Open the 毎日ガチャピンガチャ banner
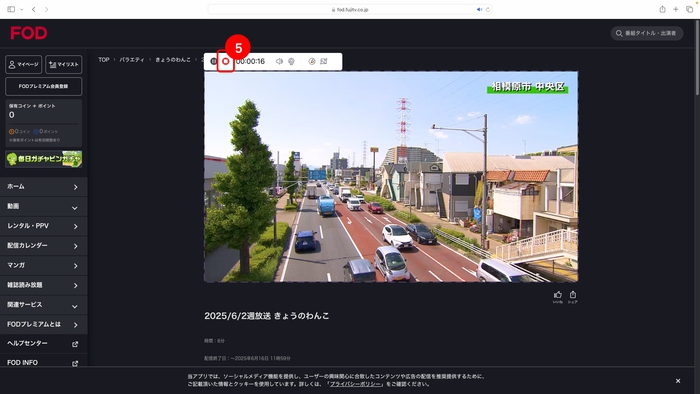Screen dimensions: 700x394 (x=43, y=159)
